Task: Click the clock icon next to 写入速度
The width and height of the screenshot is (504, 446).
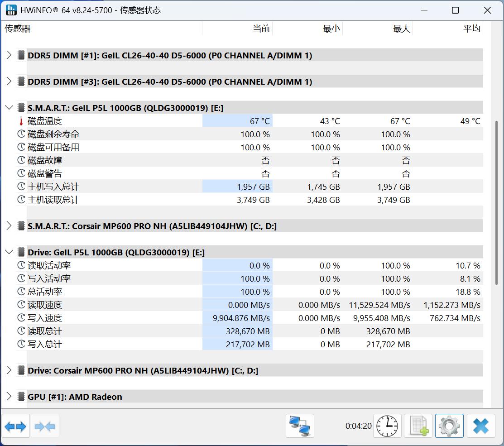Action: [21, 318]
